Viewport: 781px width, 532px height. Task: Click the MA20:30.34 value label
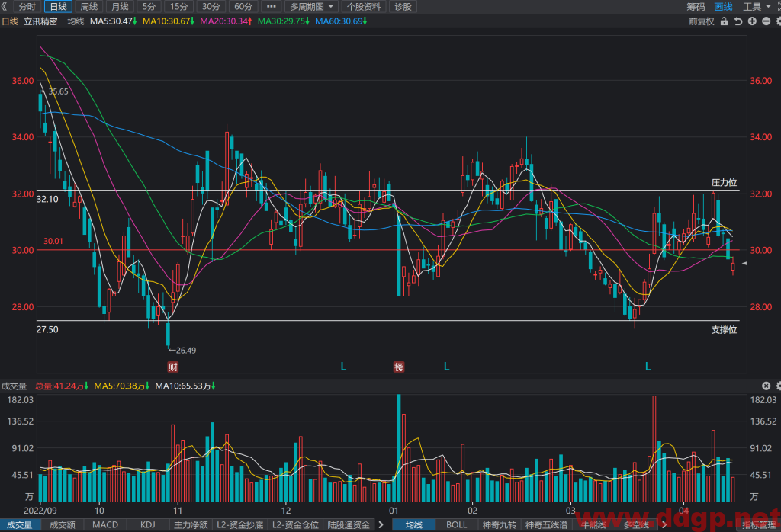226,21
